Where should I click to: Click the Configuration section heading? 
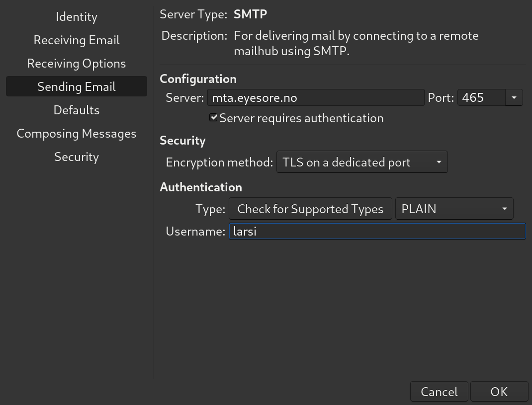198,79
